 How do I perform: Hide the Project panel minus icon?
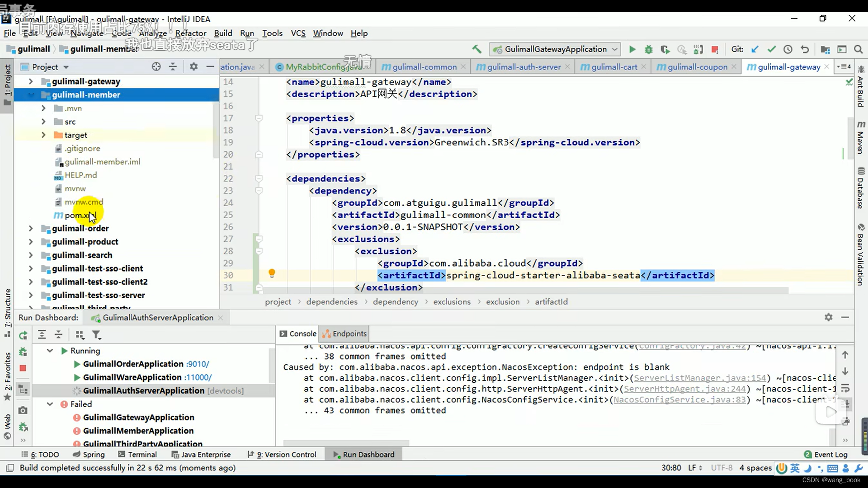click(x=210, y=67)
